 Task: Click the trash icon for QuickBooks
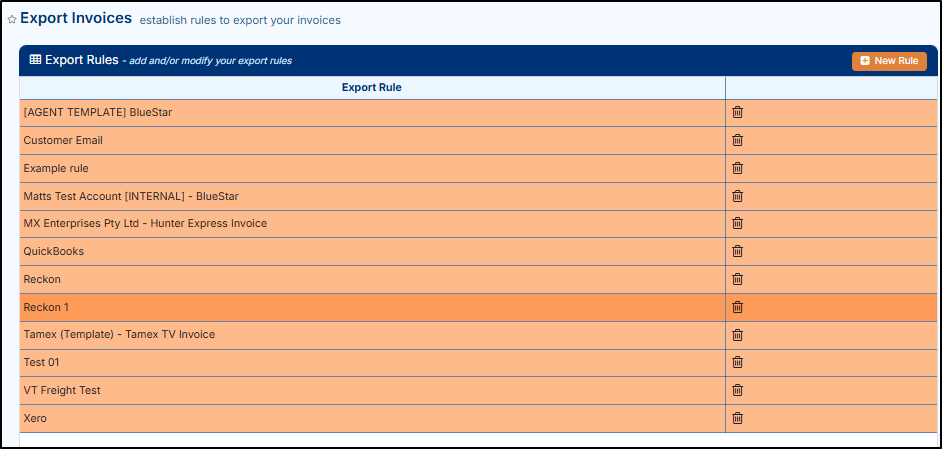(737, 251)
